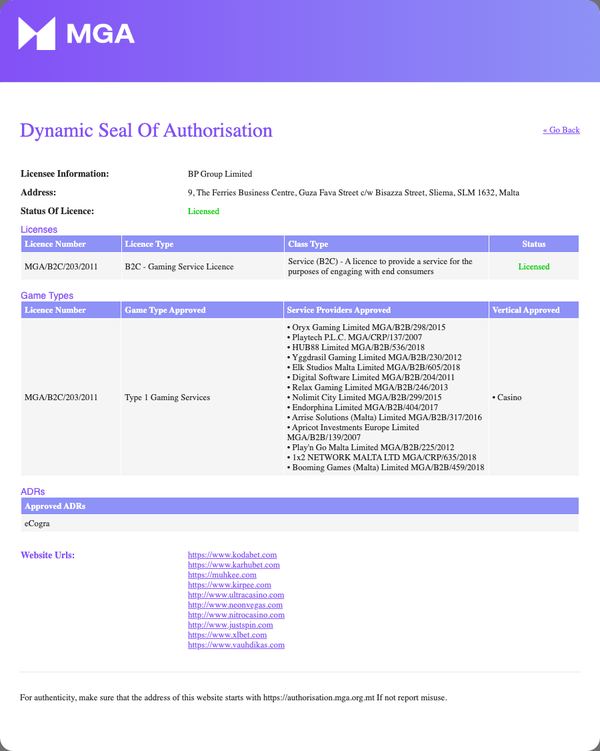Open the karhubet.com link

(x=234, y=565)
